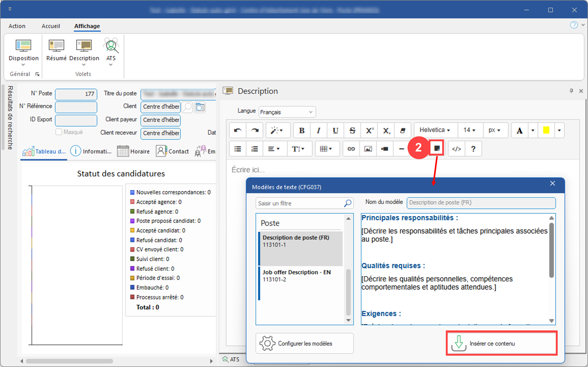
Task: Open HTML code view icon
Action: pos(456,149)
